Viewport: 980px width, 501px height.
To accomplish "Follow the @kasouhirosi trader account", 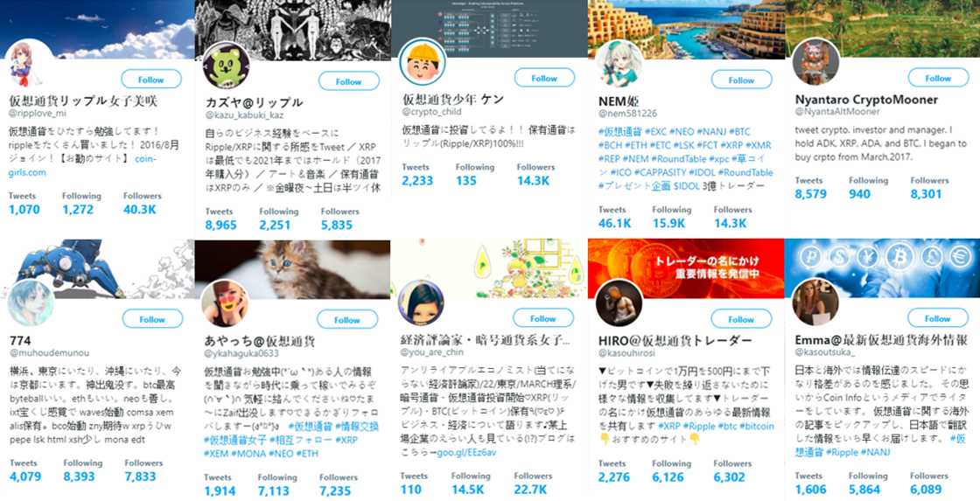I will 741,319.
